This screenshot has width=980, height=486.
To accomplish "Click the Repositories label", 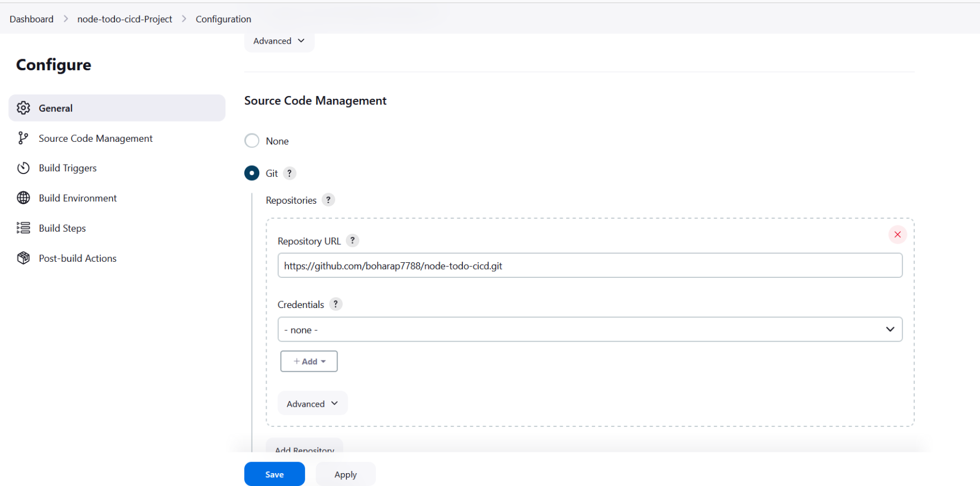I will [291, 200].
